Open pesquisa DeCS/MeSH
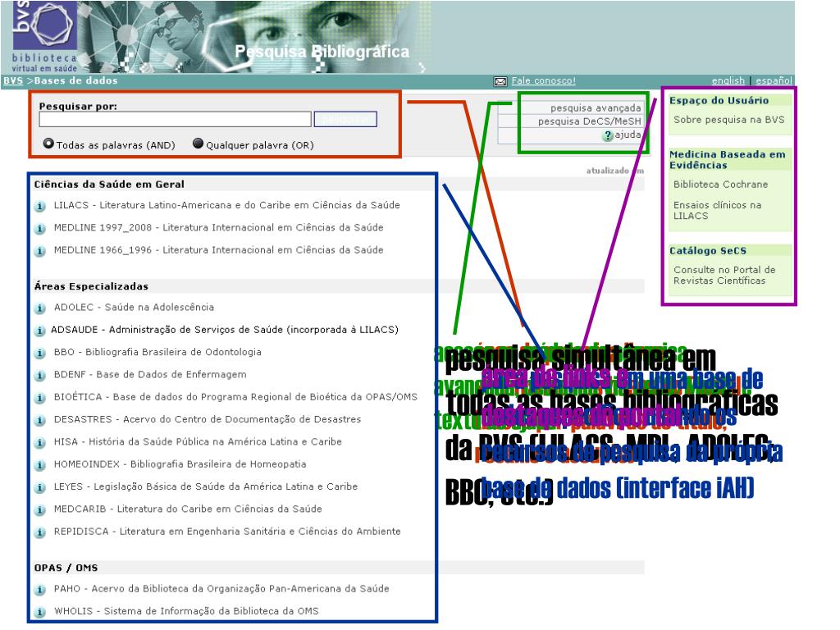The height and width of the screenshot is (630, 840). click(589, 121)
